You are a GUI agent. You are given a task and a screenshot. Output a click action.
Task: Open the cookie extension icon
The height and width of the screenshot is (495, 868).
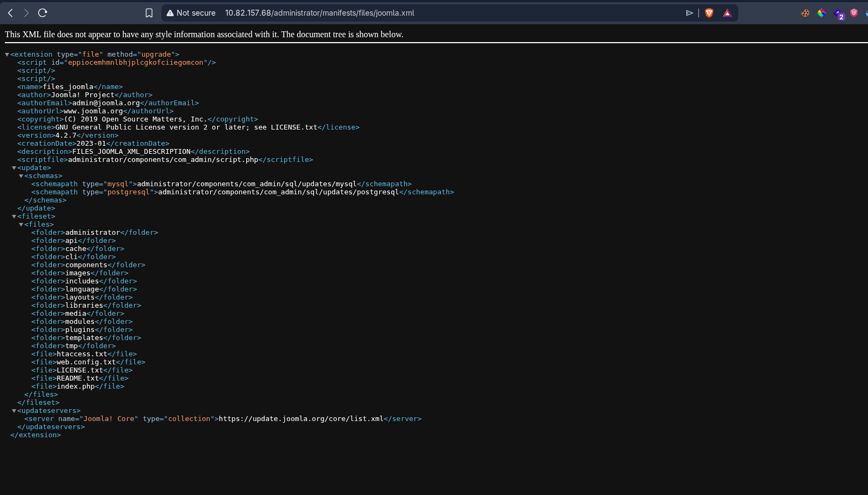805,13
